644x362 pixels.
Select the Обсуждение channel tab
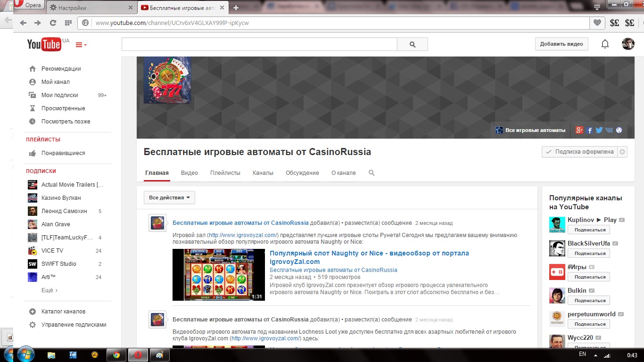302,173
